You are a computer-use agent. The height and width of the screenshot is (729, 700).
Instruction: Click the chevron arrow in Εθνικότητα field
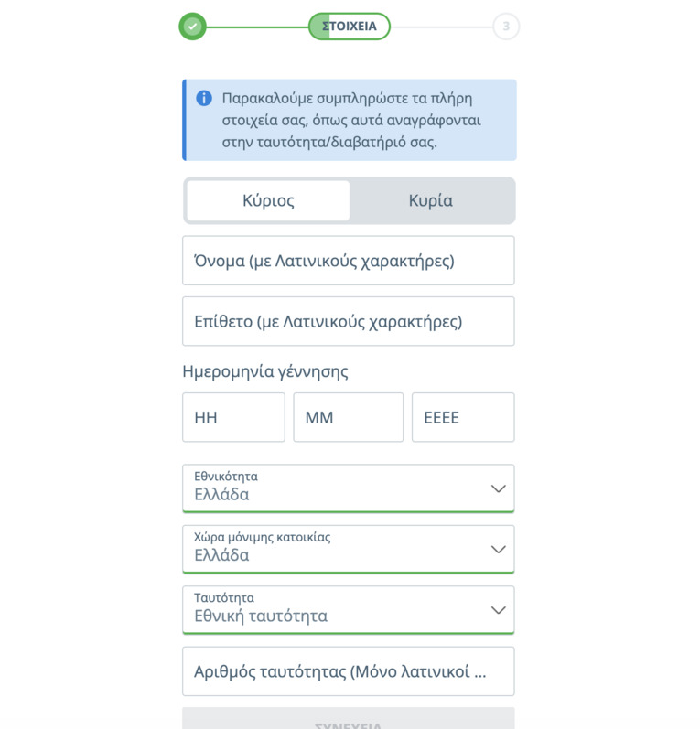pos(499,488)
